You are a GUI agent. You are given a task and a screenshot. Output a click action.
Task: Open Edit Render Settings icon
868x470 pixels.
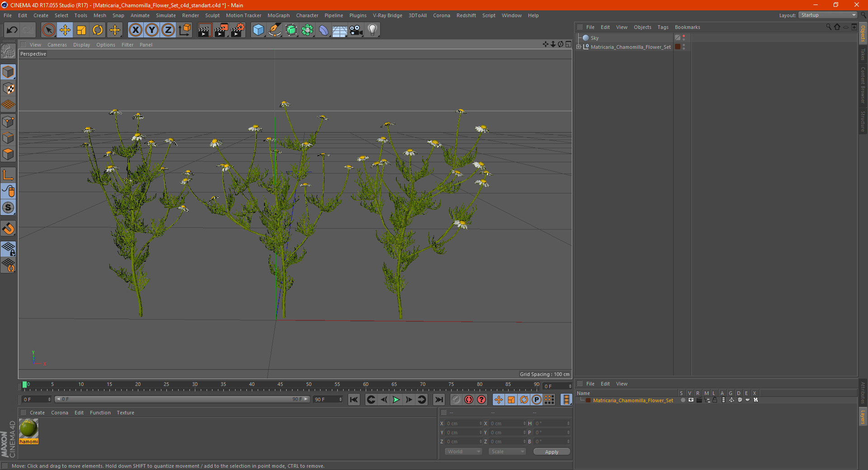(x=238, y=30)
